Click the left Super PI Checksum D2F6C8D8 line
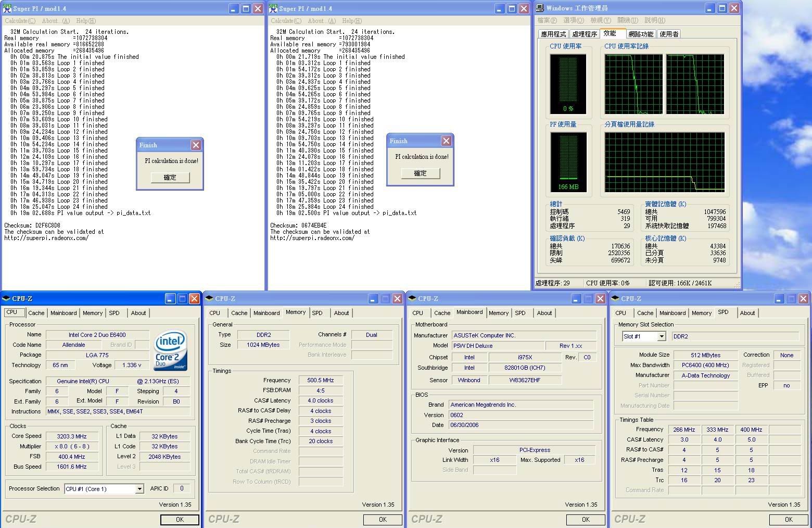Viewport: 812px width, 528px height. (32, 225)
